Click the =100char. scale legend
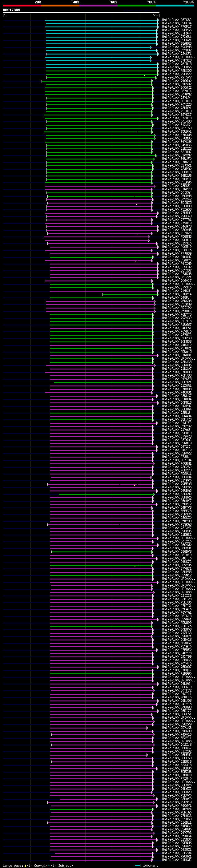The height and width of the screenshot is (868, 197). (146, 865)
